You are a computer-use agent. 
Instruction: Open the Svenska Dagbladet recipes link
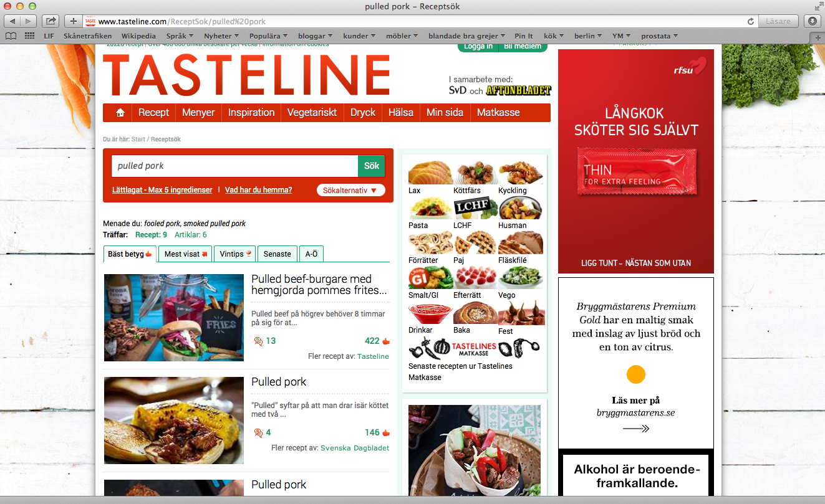pos(355,448)
